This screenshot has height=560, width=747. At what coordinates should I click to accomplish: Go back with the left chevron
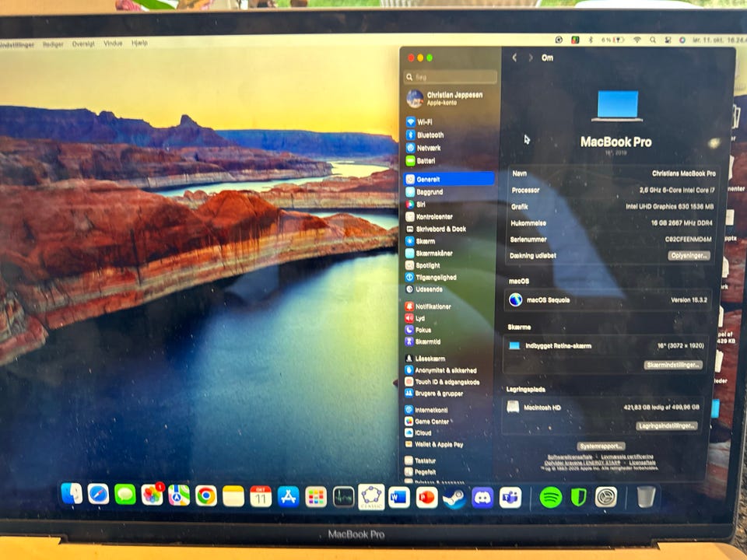pos(514,58)
